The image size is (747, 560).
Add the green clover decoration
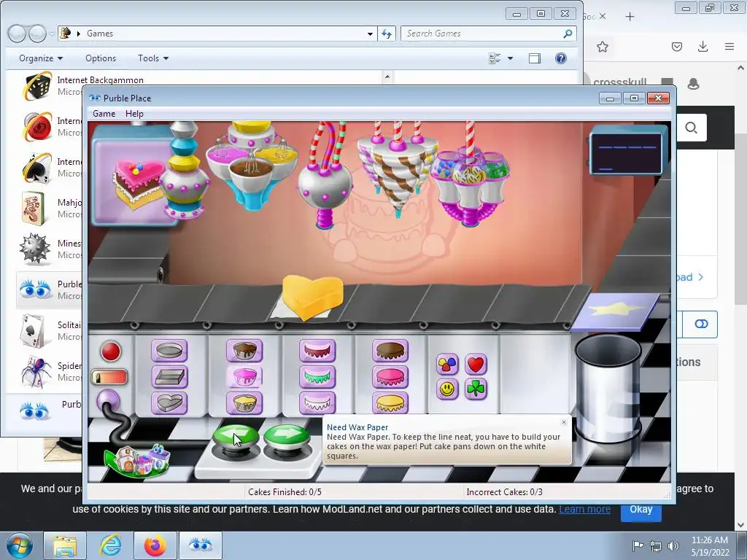pyautogui.click(x=476, y=389)
